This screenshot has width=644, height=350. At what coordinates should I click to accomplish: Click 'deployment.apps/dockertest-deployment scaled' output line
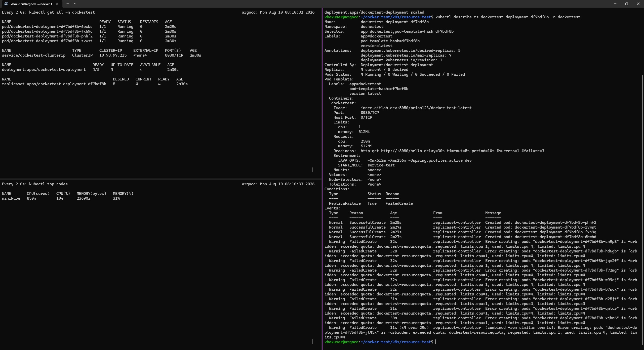[374, 12]
